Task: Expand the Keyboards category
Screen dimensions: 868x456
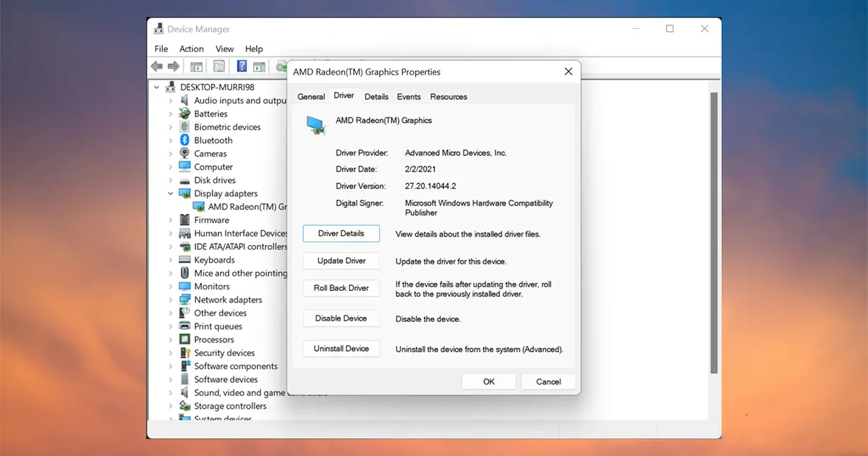Action: pyautogui.click(x=171, y=260)
